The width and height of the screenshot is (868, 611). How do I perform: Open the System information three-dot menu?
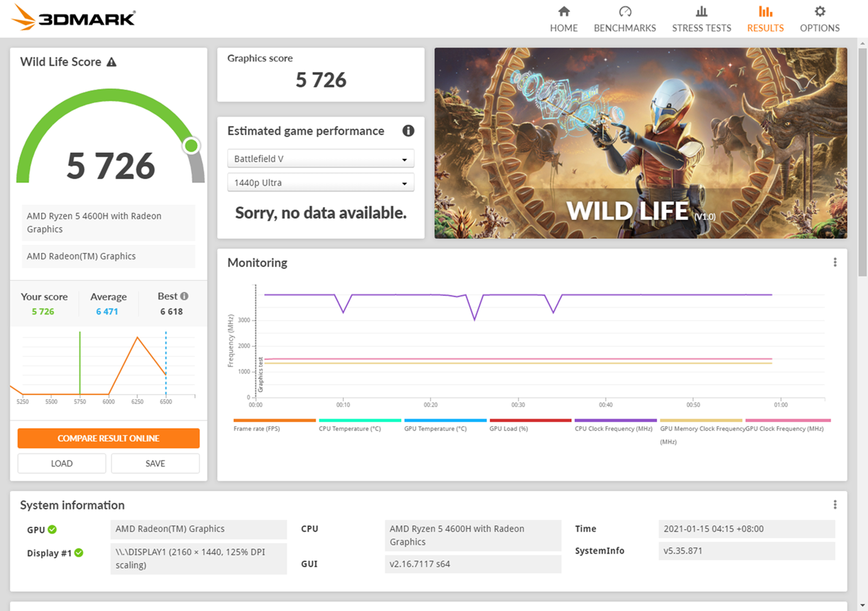point(835,505)
